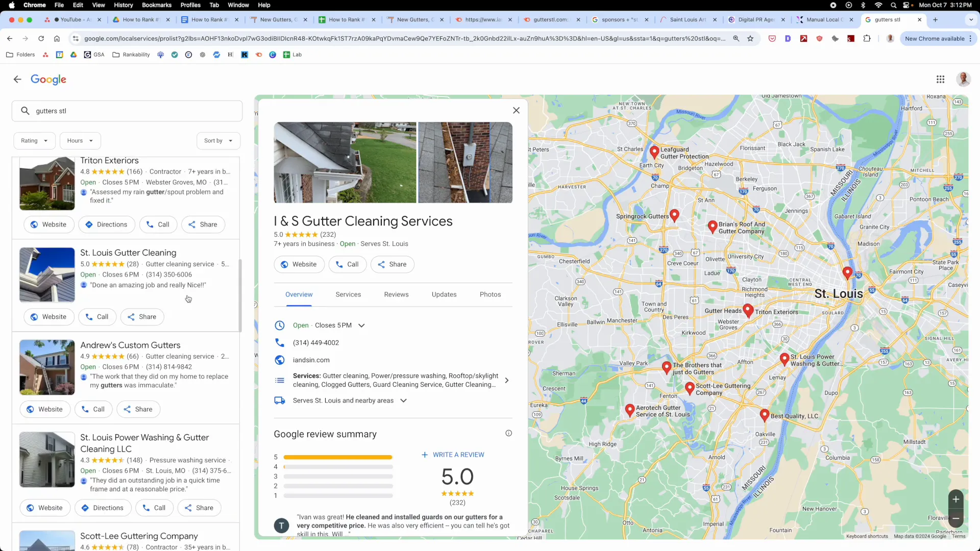Viewport: 980px width, 551px height.
Task: Expand the Closes 5 PM hours chevron
Action: coord(361,325)
